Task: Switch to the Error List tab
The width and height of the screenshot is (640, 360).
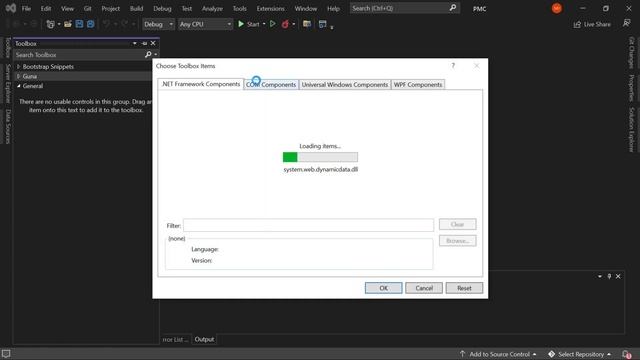Action: (x=176, y=339)
